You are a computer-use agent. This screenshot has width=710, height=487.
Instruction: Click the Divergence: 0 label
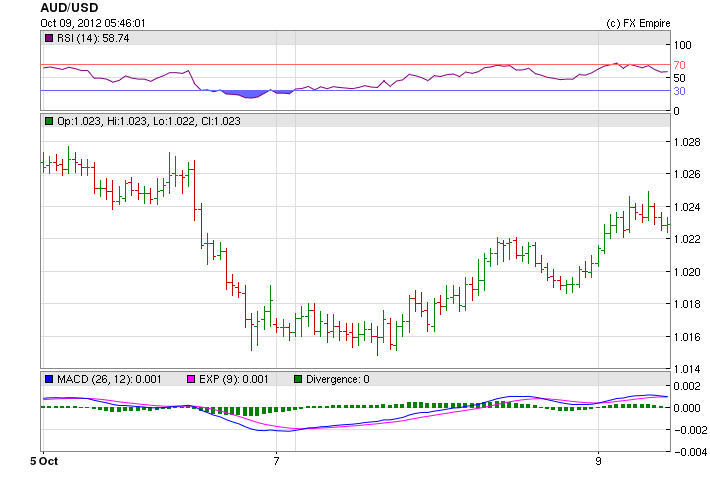click(338, 379)
